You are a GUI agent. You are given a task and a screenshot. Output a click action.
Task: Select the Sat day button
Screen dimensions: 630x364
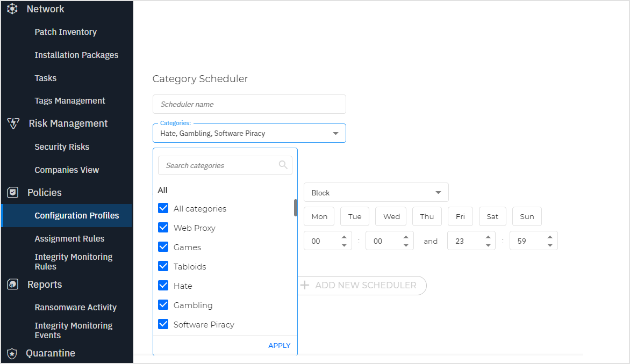[x=492, y=216]
